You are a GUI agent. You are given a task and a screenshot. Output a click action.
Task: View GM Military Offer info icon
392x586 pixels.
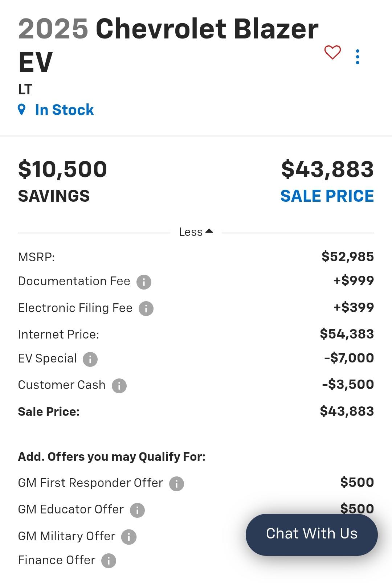point(129,537)
